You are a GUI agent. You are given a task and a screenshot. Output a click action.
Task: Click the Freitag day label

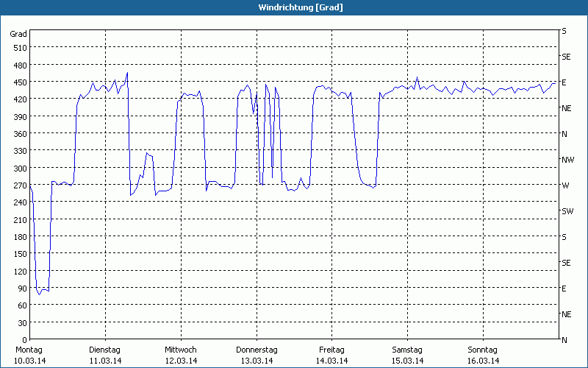[331, 350]
